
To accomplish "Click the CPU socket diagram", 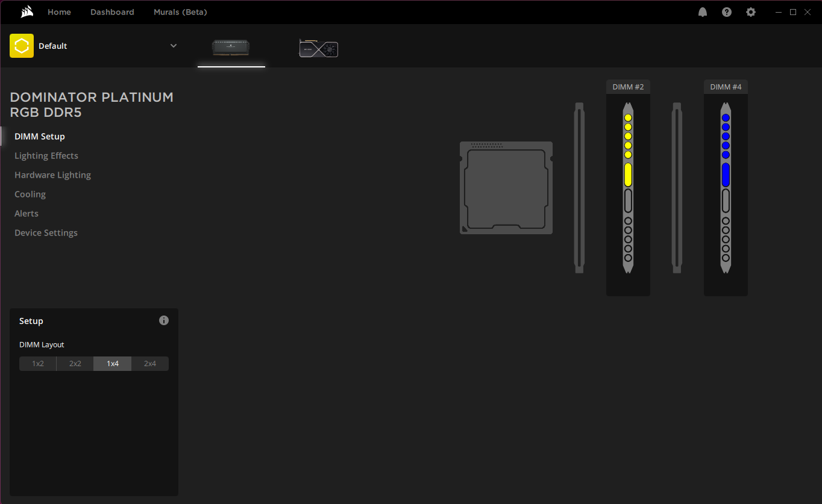I will coord(506,188).
